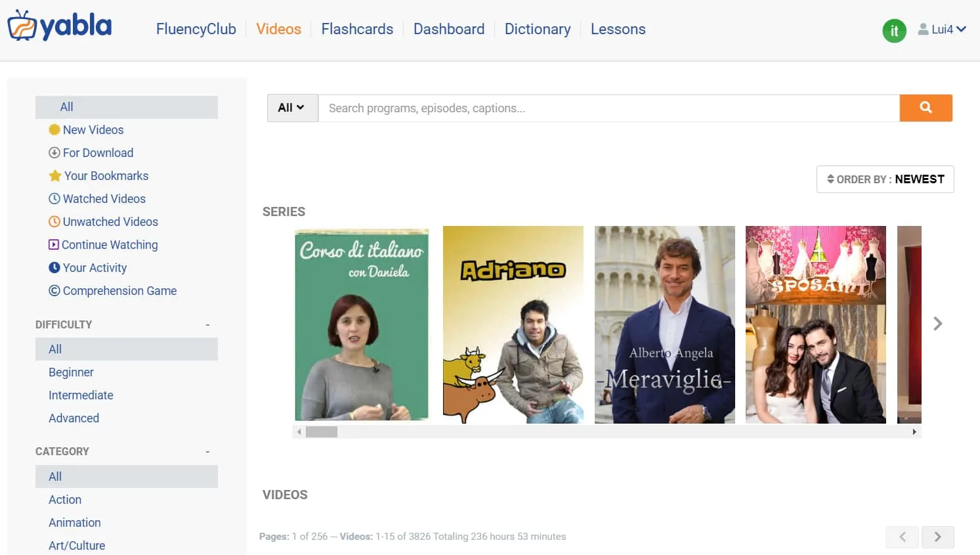The image size is (980, 555).
Task: Click the Yabla logo icon
Action: click(x=22, y=26)
